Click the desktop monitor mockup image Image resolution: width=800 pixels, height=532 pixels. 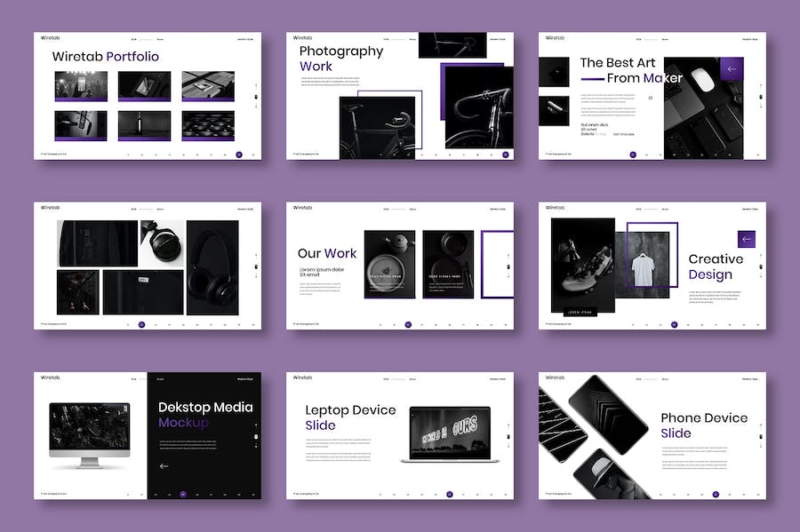[x=90, y=433]
